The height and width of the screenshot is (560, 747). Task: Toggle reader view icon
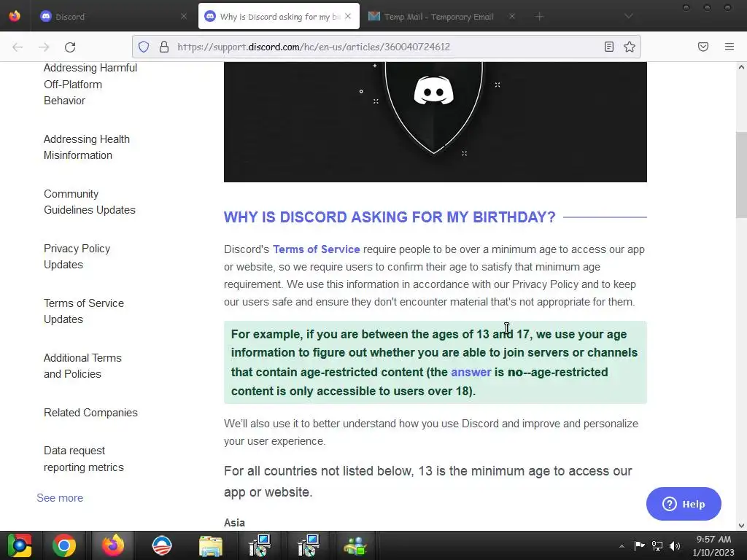[609, 47]
